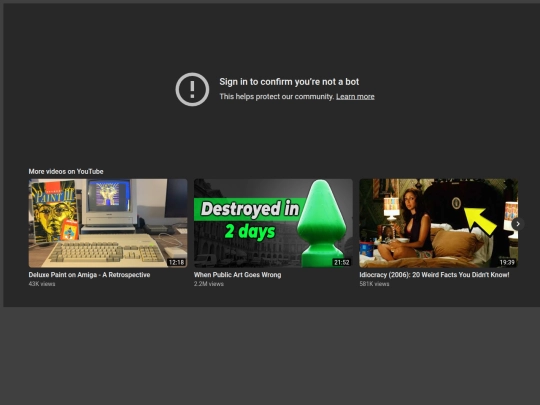Click the 'More videos on YouTube' heading

pyautogui.click(x=66, y=172)
